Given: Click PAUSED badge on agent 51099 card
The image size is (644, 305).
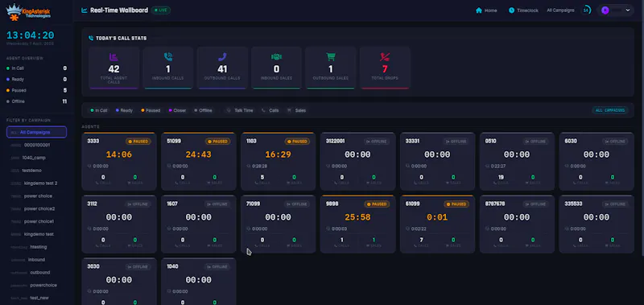Looking at the screenshot, I should (x=217, y=141).
